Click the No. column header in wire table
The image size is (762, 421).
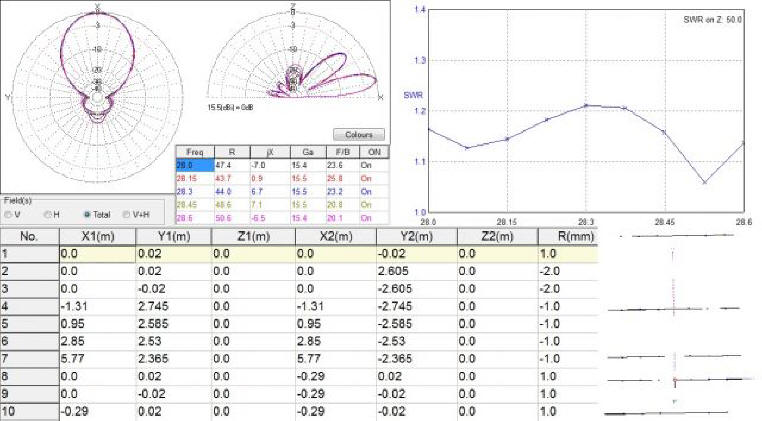tap(29, 237)
